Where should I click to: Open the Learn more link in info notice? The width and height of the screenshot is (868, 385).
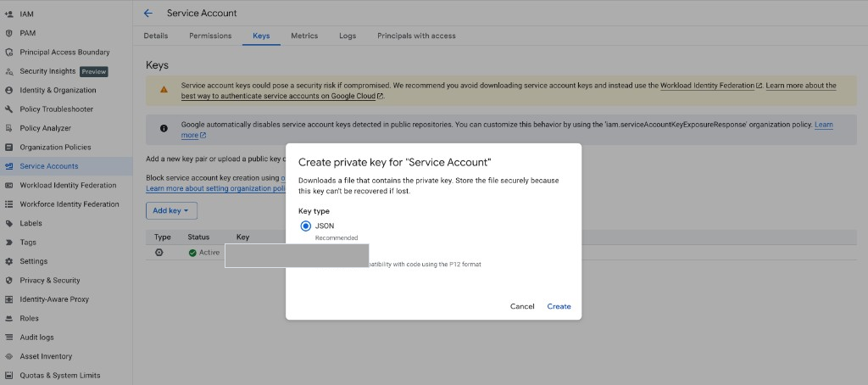[193, 135]
